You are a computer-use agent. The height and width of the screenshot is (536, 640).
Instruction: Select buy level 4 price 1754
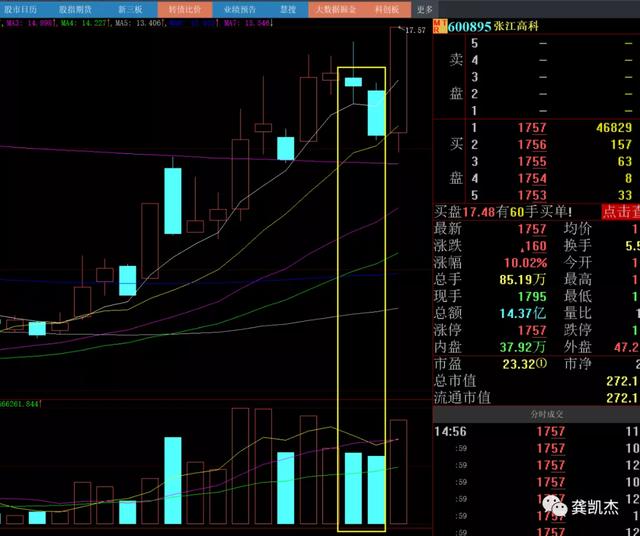click(532, 178)
